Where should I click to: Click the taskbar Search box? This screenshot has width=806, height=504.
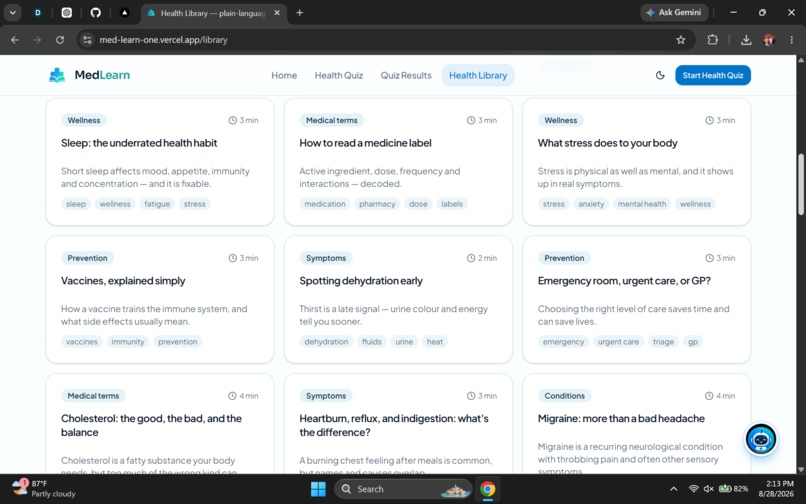coord(404,489)
